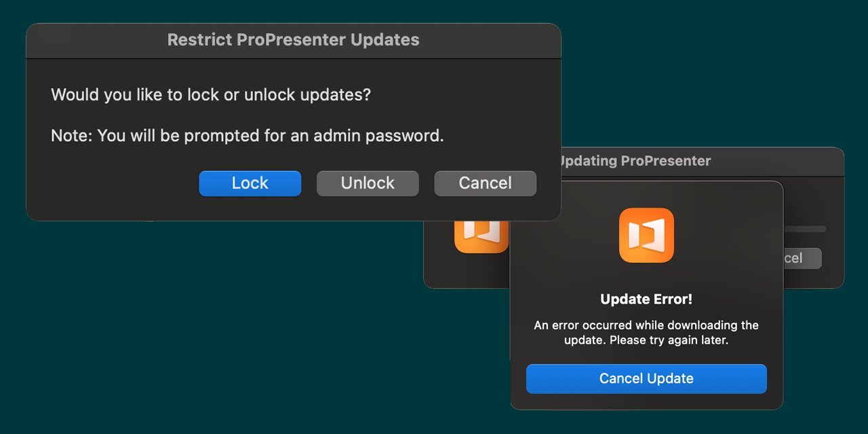868x434 pixels.
Task: Select Unlock to unlock ProPresenter updates
Action: coord(367,183)
